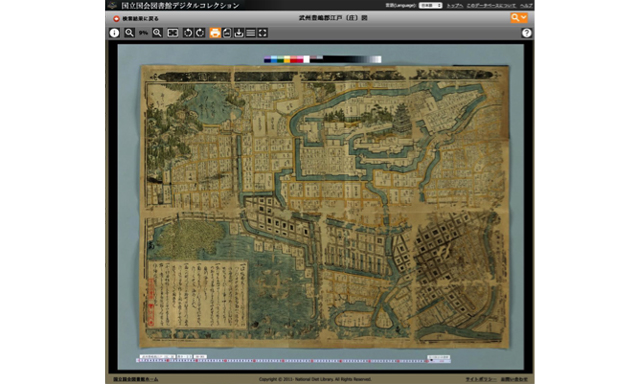
Task: Open the サイトポリシー footer link
Action: [x=481, y=379]
